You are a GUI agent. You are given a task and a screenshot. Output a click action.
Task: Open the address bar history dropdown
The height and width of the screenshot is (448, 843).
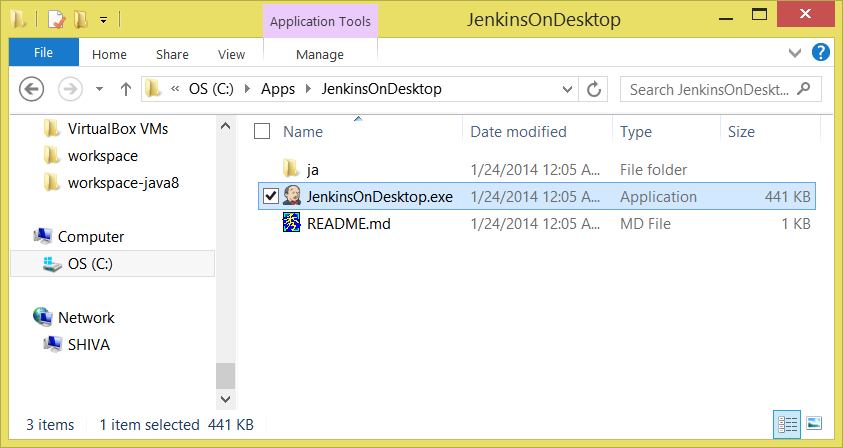pyautogui.click(x=567, y=89)
